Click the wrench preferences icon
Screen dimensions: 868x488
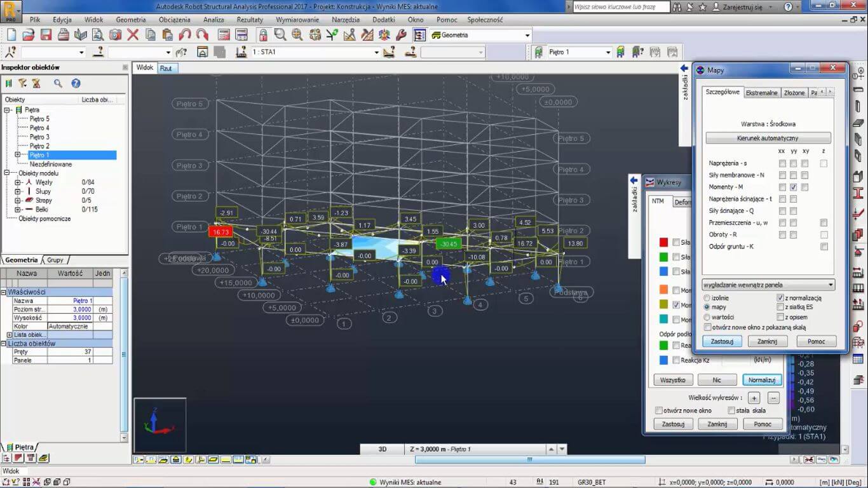tap(401, 35)
